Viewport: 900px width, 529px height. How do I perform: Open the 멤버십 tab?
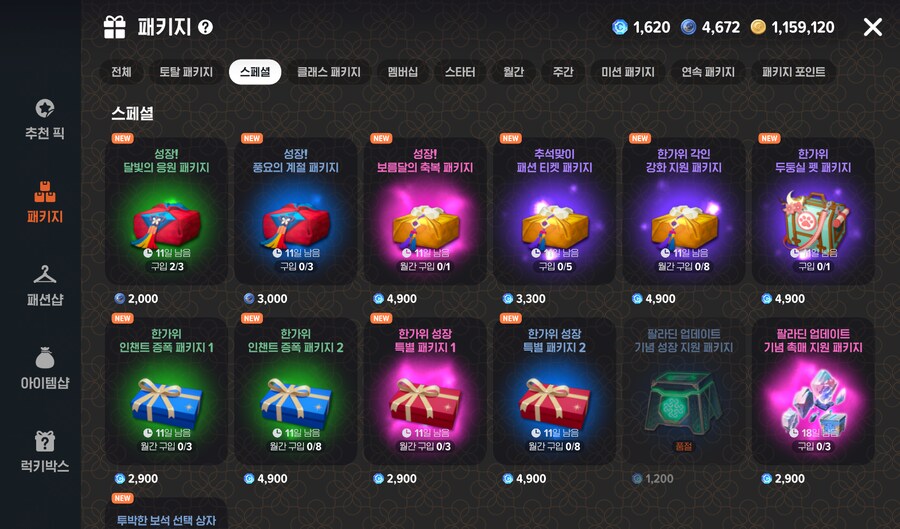[402, 72]
